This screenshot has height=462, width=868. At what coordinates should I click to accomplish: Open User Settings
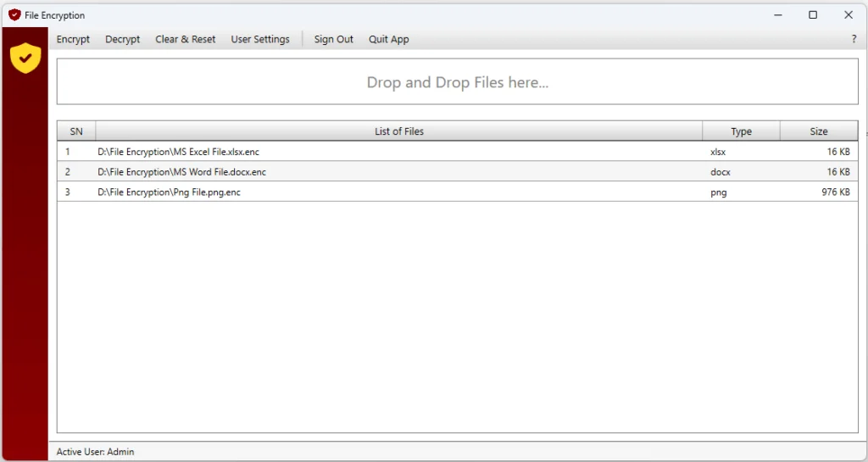point(260,39)
